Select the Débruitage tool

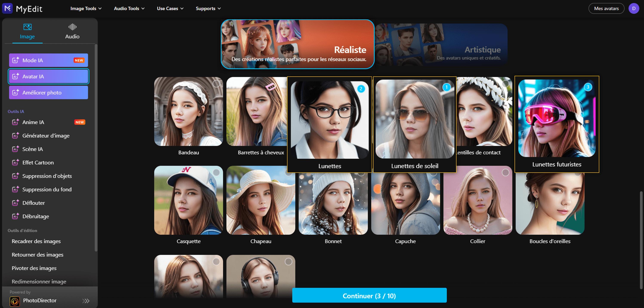(35, 216)
